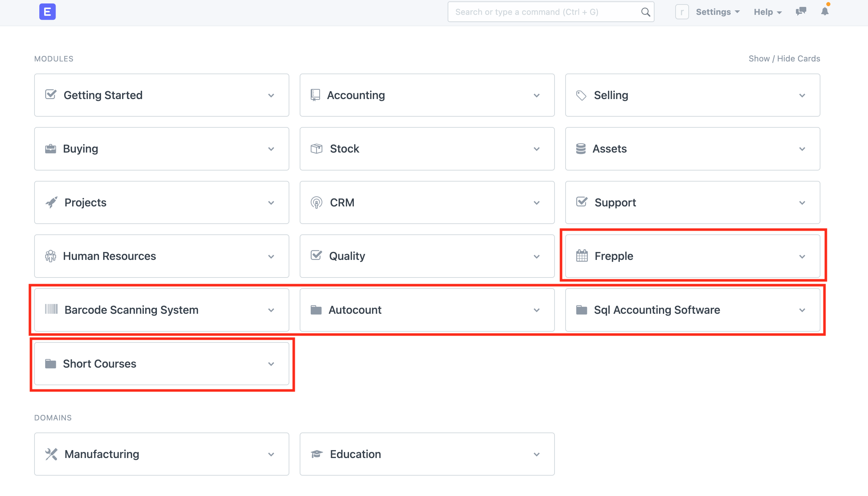
Task: Expand the Accounting module chevron
Action: pos(537,95)
